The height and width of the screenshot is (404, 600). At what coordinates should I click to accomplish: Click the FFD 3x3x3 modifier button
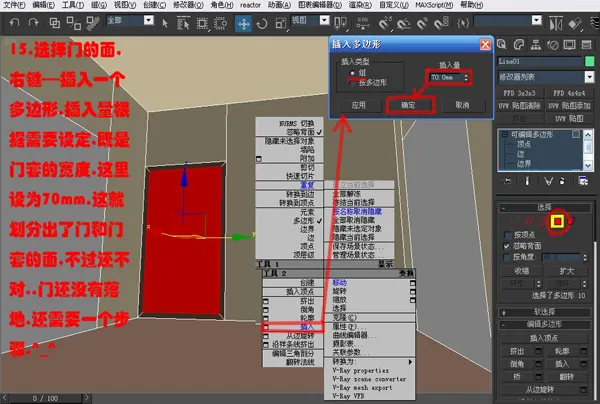coord(519,93)
